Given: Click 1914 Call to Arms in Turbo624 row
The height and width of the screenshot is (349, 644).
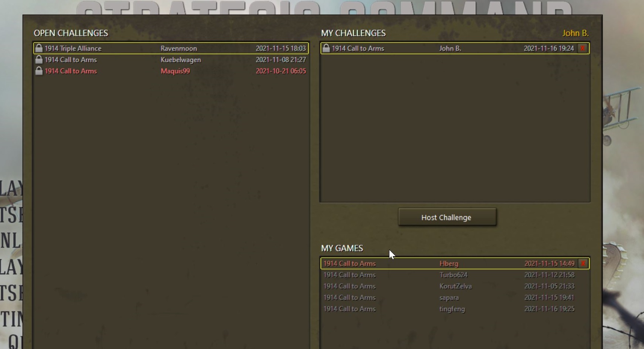Looking at the screenshot, I should coord(349,275).
